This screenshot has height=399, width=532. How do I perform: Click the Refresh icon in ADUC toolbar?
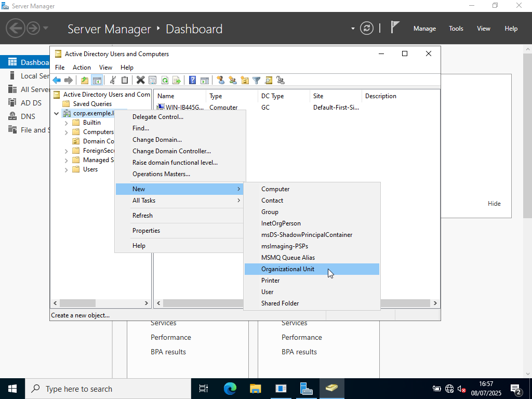tap(165, 81)
